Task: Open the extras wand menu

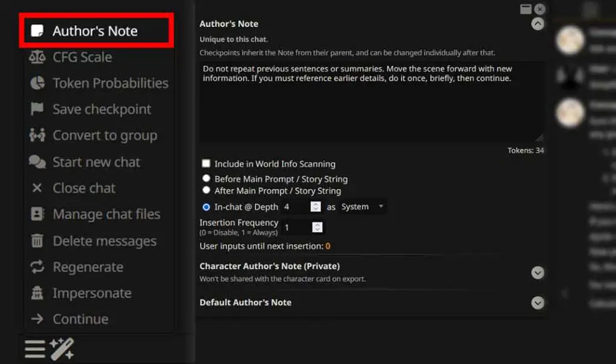Action: [x=63, y=348]
